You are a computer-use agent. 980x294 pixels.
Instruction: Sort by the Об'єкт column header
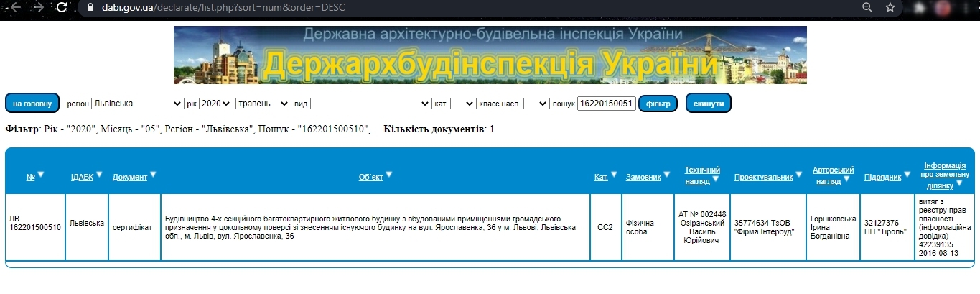click(370, 177)
